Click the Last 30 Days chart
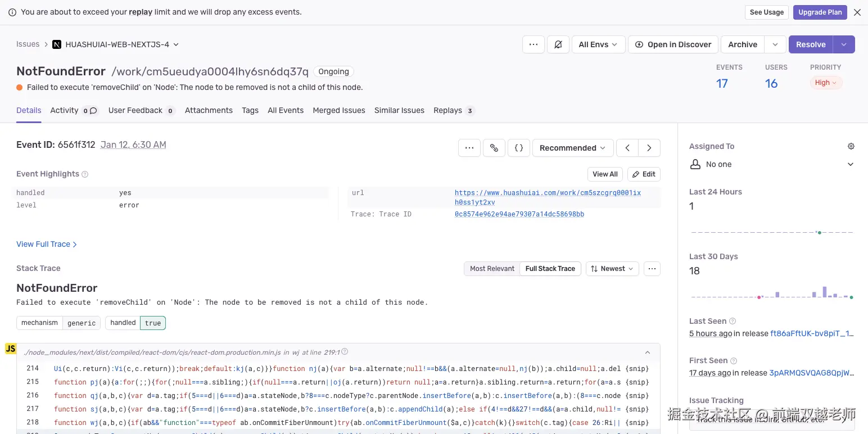Image resolution: width=868 pixels, height=434 pixels. click(x=771, y=293)
